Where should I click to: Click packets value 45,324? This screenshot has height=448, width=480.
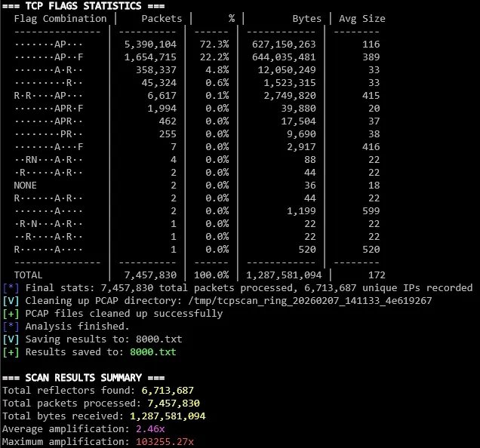159,83
